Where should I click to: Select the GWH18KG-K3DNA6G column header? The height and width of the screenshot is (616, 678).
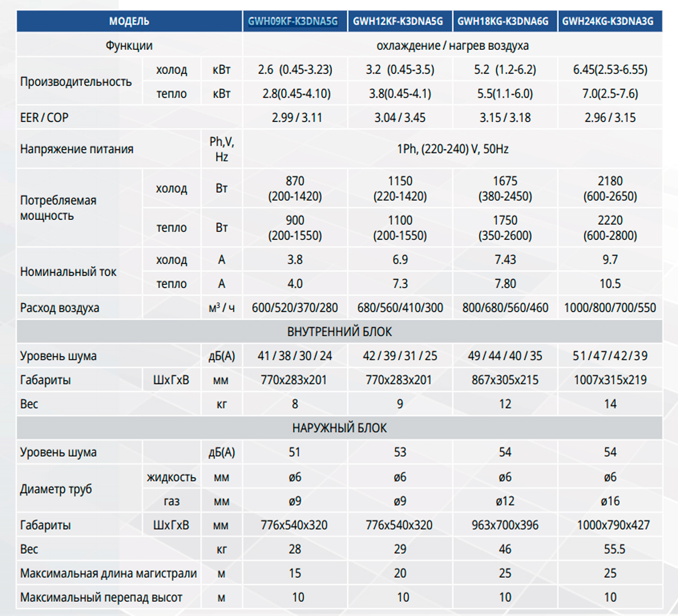pos(503,21)
